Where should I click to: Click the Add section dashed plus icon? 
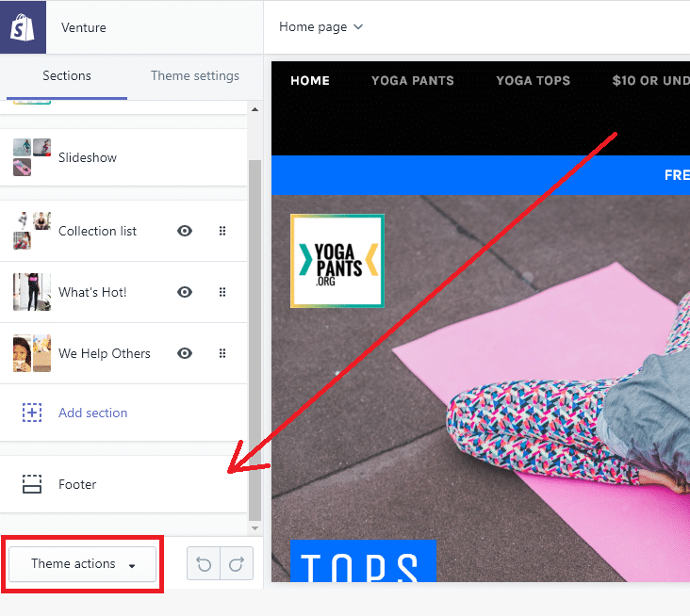(x=32, y=413)
